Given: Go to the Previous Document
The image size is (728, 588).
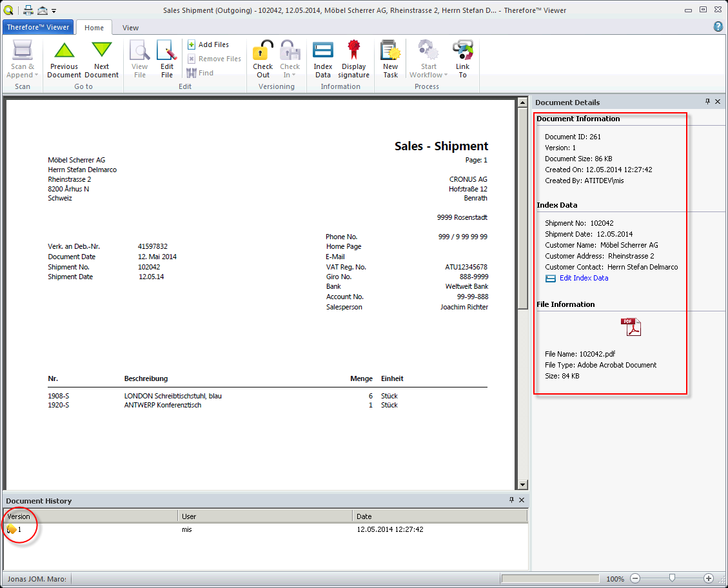Looking at the screenshot, I should pyautogui.click(x=64, y=57).
